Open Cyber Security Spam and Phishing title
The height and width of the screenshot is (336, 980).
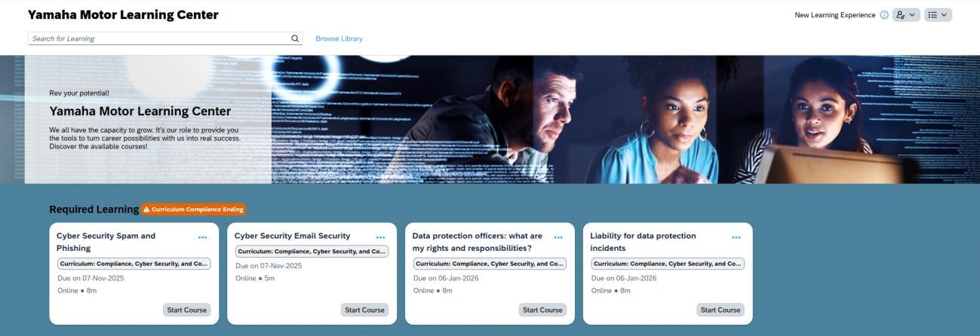[x=106, y=242]
